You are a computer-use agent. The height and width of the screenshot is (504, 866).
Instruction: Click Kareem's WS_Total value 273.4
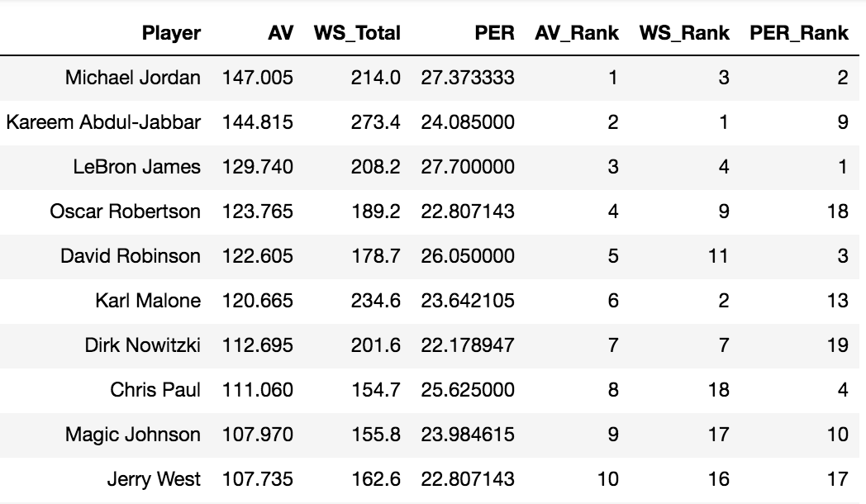click(375, 122)
